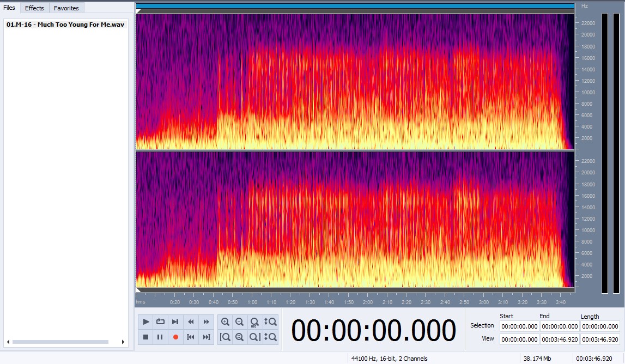Go to end of file
Image resolution: width=625 pixels, height=364 pixels.
coord(206,337)
